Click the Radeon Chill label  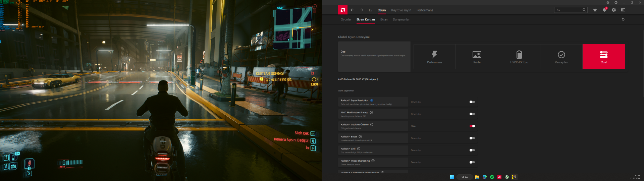point(348,149)
